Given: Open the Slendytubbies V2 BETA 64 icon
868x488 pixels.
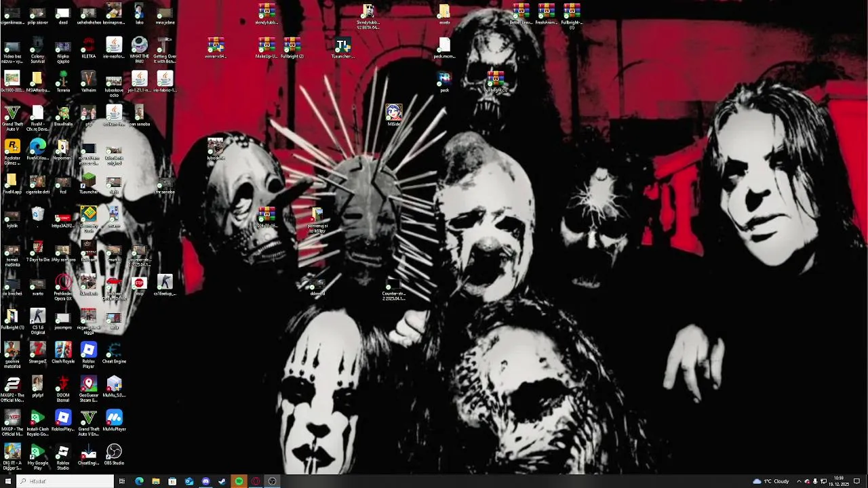Looking at the screenshot, I should click(368, 16).
